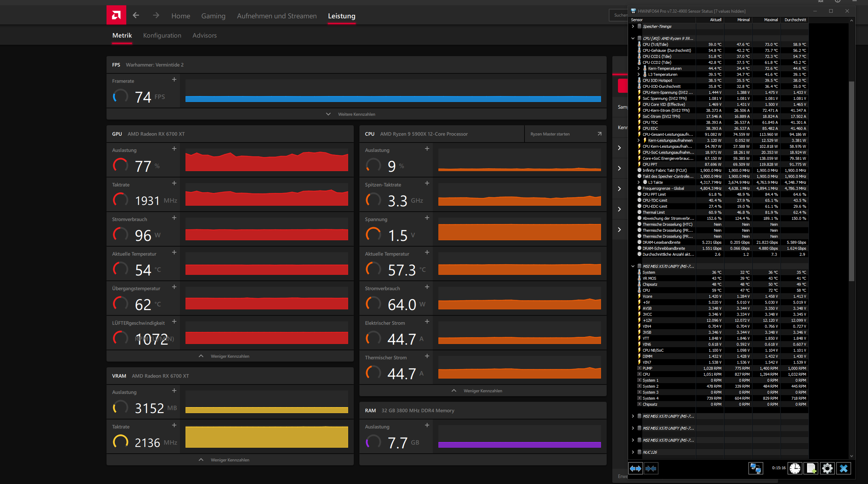
Task: Click the HWiNFO expand columns arrows icon
Action: (636, 468)
